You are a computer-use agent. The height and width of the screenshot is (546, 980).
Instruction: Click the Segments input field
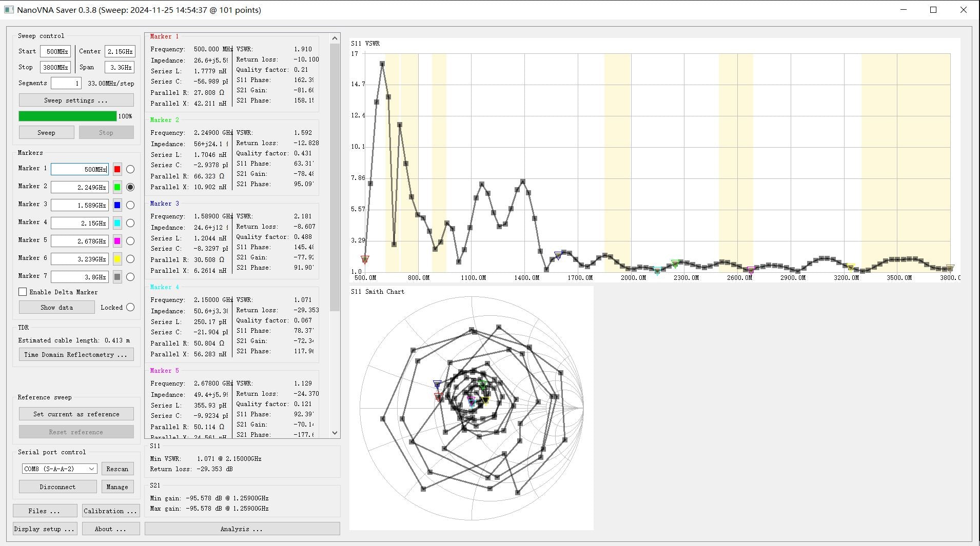tap(66, 83)
